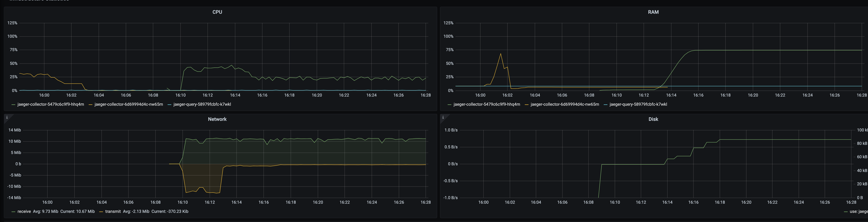Screen dimensions: 868x222
Task: Toggle the 'use: jaeg' Disk legend entry
Action: click(858, 212)
